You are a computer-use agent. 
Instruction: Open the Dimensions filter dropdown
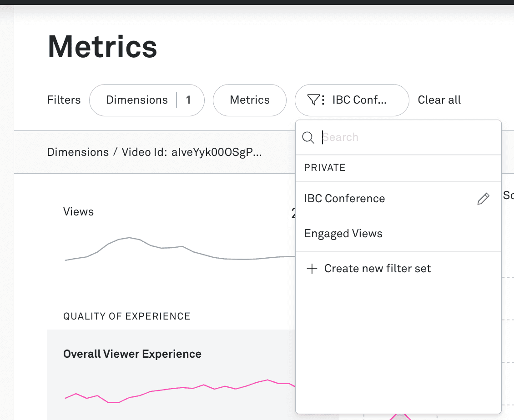click(146, 100)
